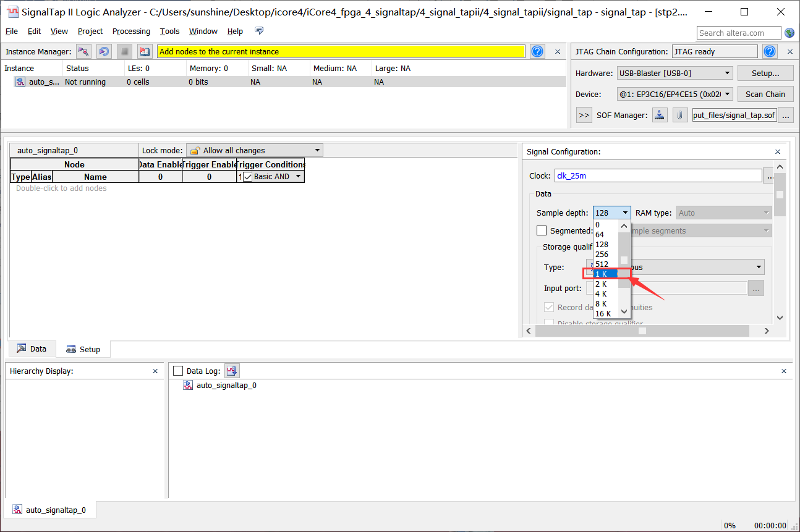800x532 pixels.
Task: Toggle the Basic AND trigger condition checkbox
Action: [248, 177]
